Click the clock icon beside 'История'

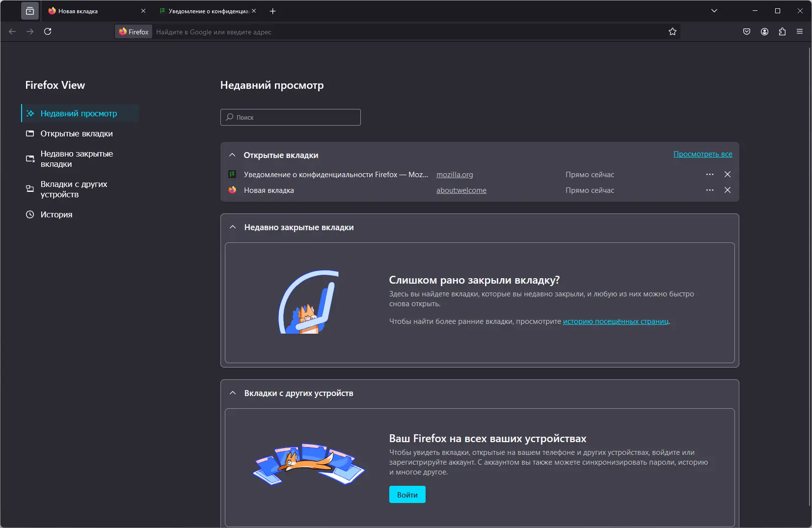pos(30,214)
